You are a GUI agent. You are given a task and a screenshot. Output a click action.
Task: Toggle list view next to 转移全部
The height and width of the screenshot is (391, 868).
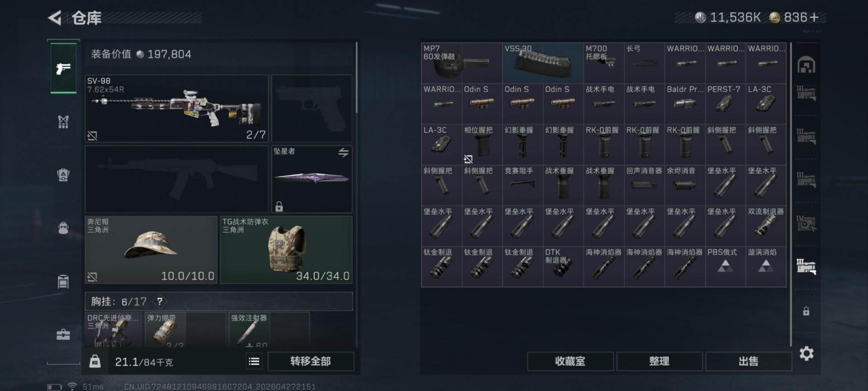point(254,361)
